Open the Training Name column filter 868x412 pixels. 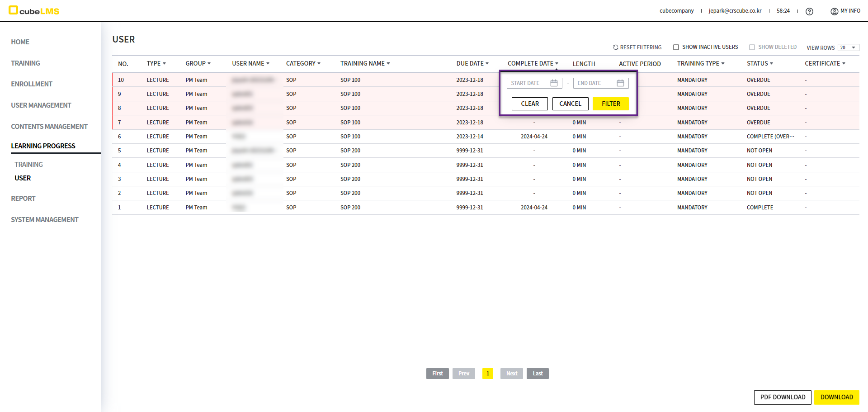coord(388,64)
